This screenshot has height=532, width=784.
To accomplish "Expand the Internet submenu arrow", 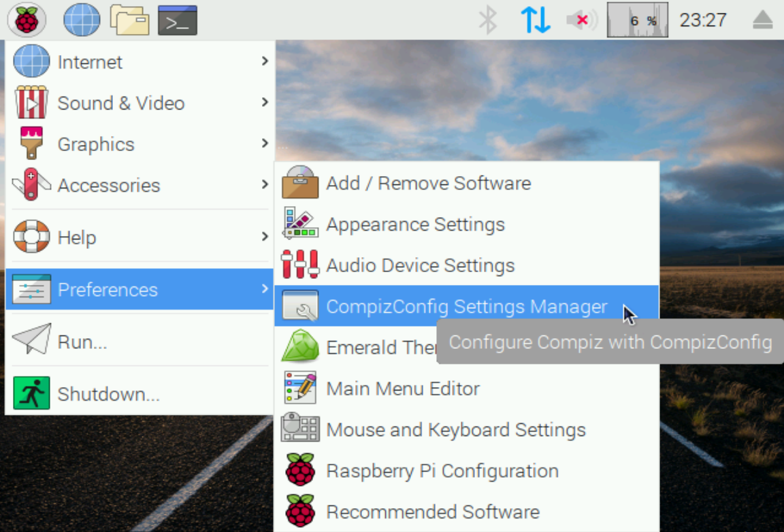I will tap(265, 61).
